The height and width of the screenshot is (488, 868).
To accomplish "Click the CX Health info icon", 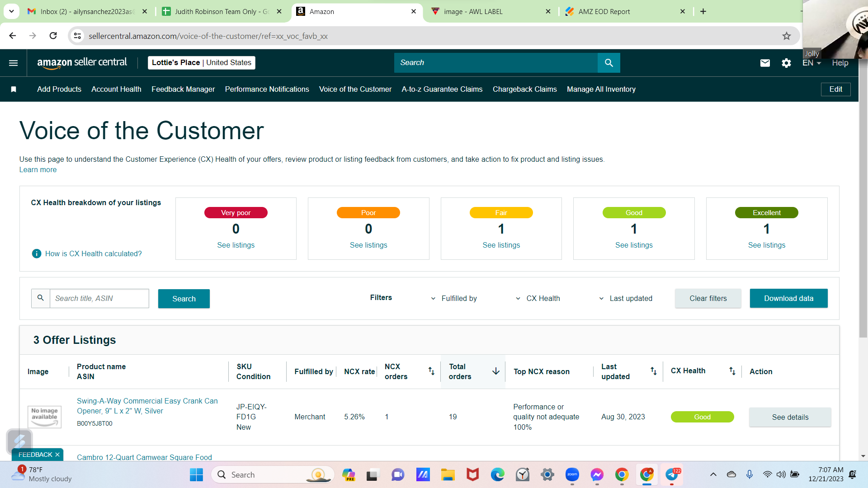I will (37, 254).
